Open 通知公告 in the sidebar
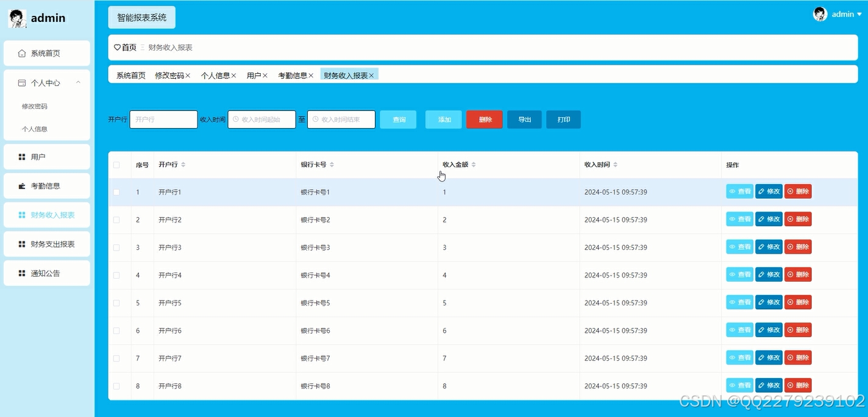Viewport: 868px width, 417px height. [x=47, y=274]
